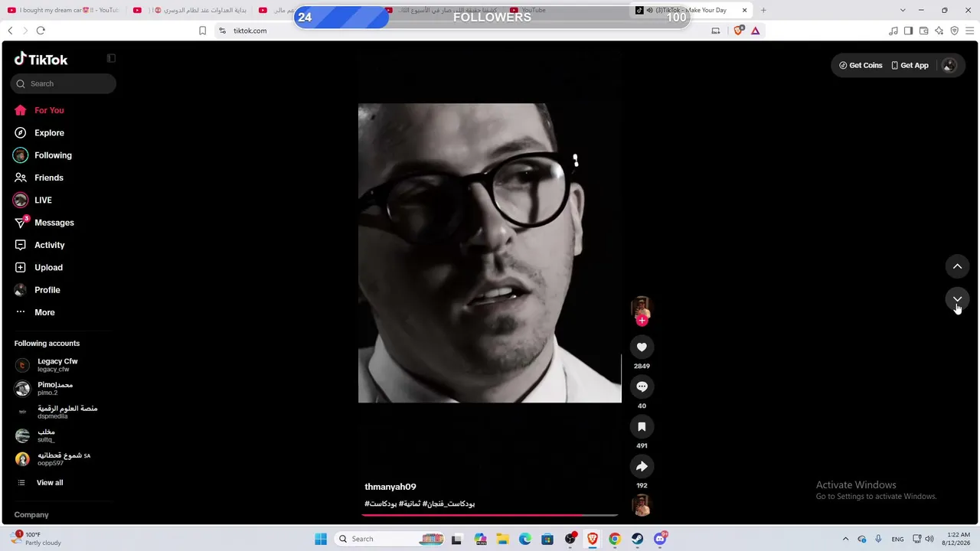
Task: Open Discord from the taskbar
Action: pos(660,539)
